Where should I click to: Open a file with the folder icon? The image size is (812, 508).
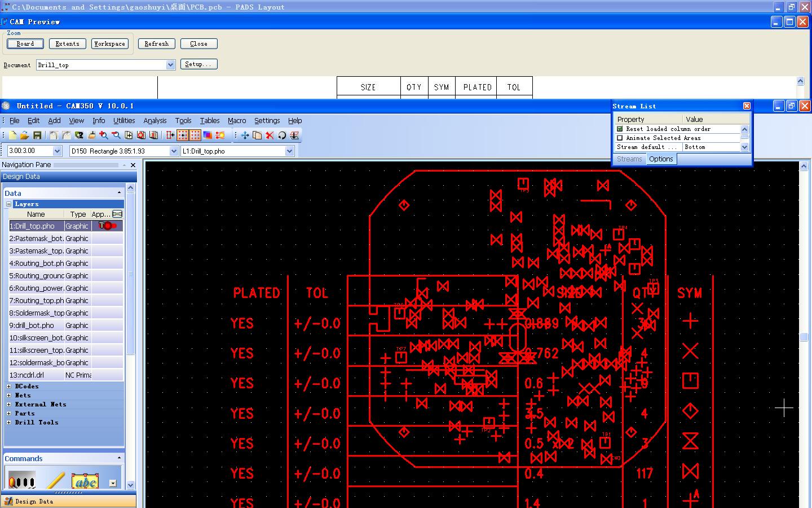point(25,135)
